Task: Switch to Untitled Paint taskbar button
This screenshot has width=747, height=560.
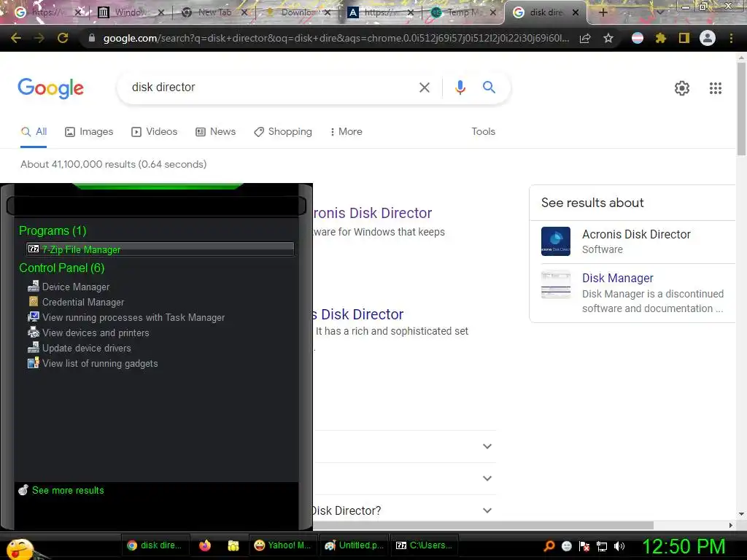Action: [x=354, y=545]
